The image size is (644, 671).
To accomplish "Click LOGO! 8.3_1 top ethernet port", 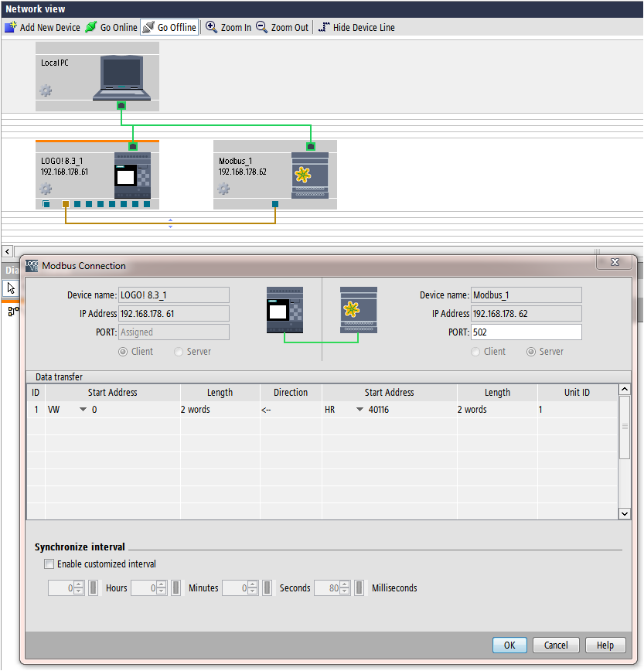I will [x=133, y=146].
